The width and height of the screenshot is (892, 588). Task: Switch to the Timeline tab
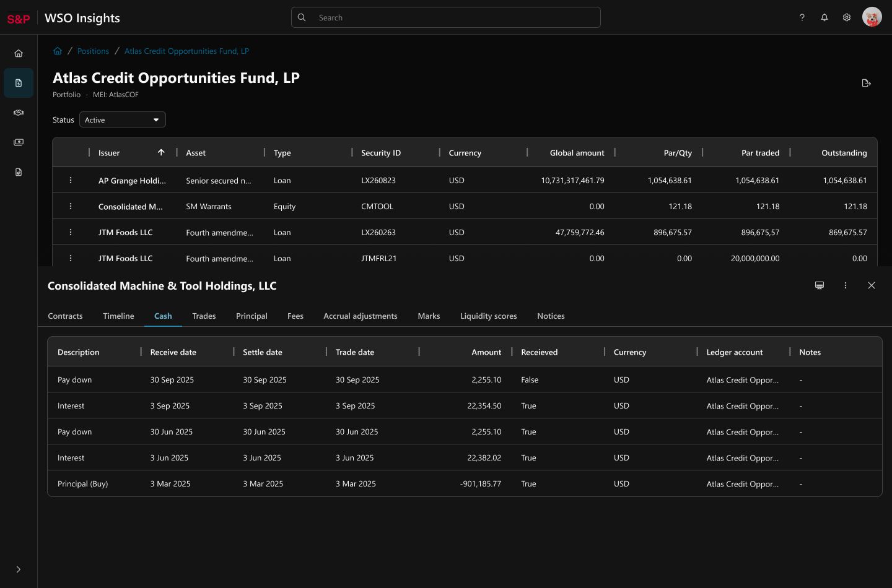(118, 316)
